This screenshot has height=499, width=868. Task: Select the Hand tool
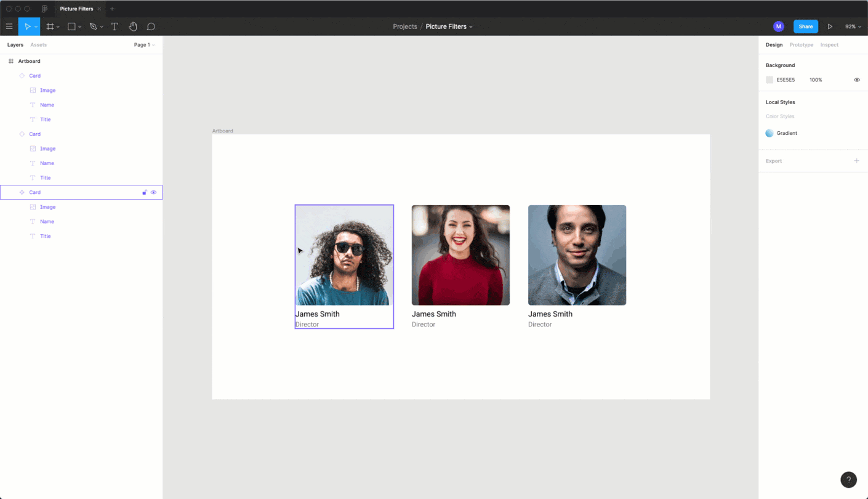click(133, 26)
